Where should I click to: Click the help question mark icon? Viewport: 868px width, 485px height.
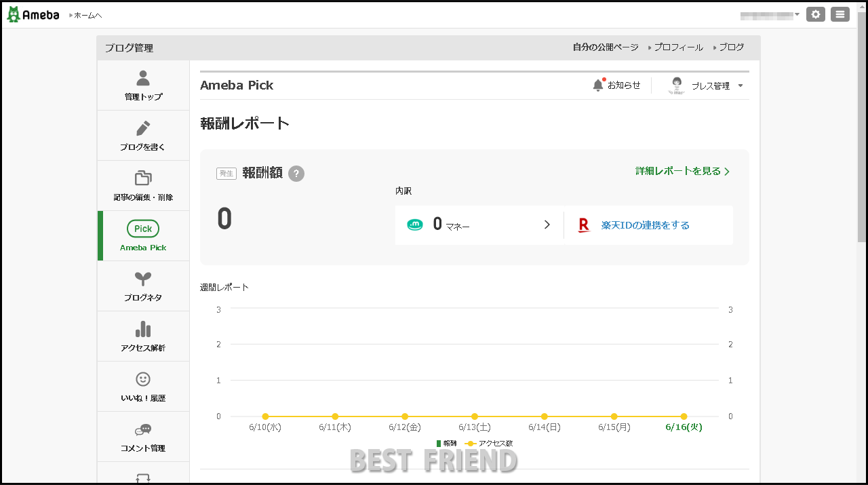(x=296, y=174)
